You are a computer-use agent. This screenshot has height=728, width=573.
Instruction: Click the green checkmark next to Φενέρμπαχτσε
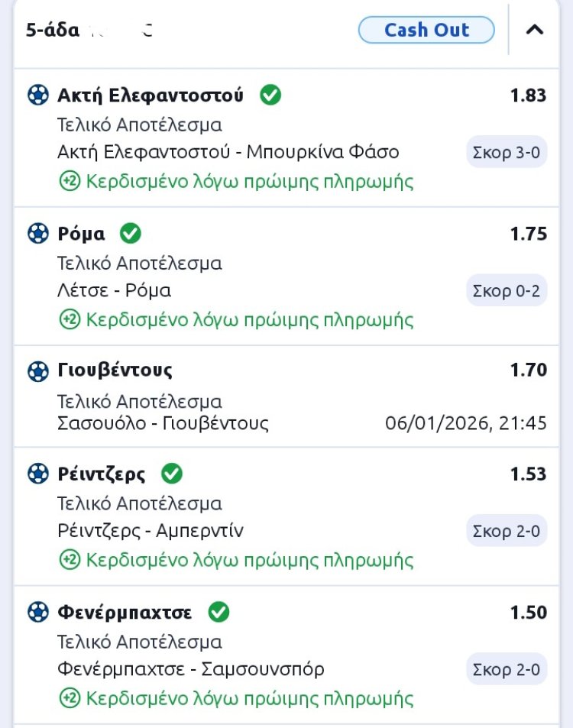coord(219,612)
